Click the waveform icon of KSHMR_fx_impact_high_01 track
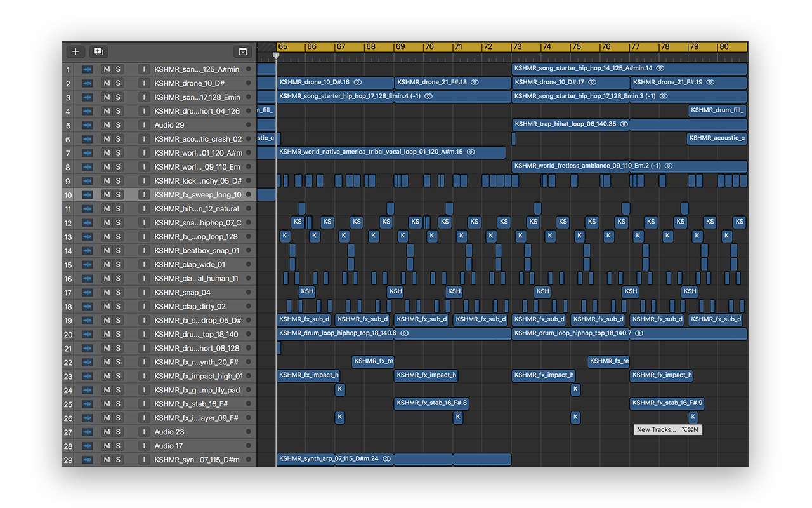This screenshot has width=812, height=508. click(x=87, y=376)
